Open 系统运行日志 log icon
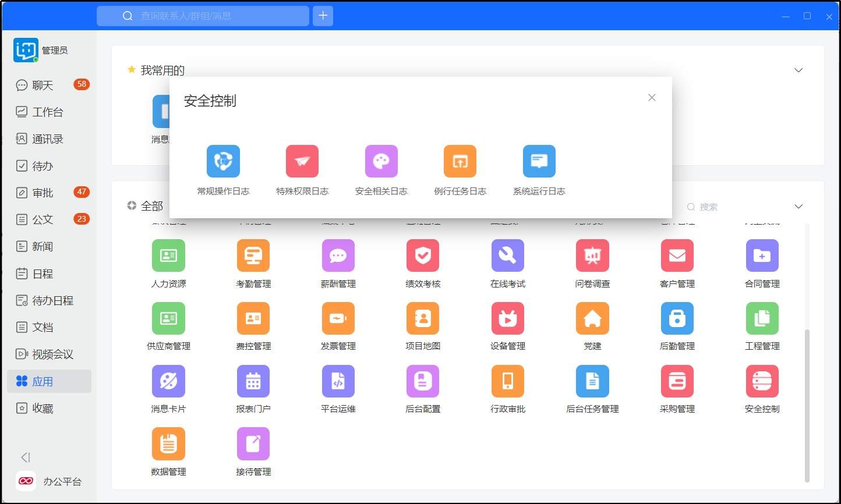Viewport: 841px width, 504px height. pyautogui.click(x=539, y=162)
